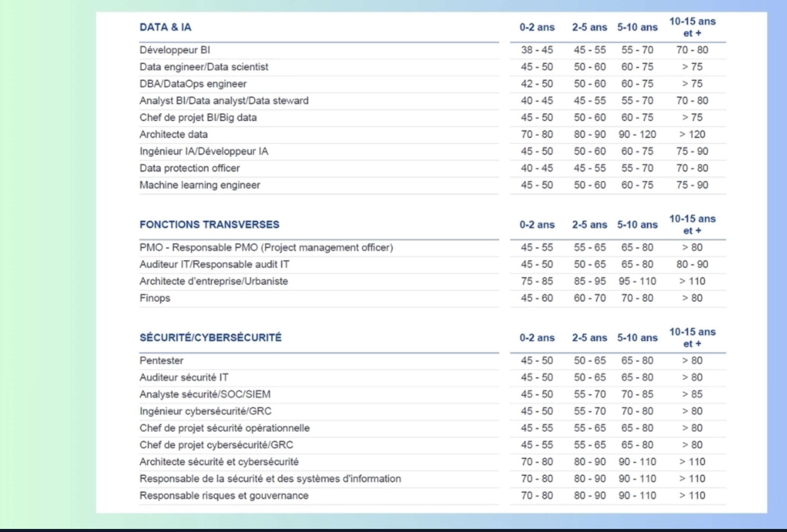The height and width of the screenshot is (532, 787).
Task: Click the '> 85' salary cell
Action: click(692, 394)
